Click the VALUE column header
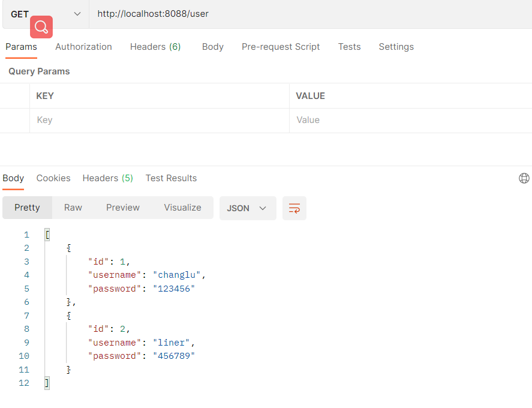This screenshot has width=532, height=408. [310, 96]
